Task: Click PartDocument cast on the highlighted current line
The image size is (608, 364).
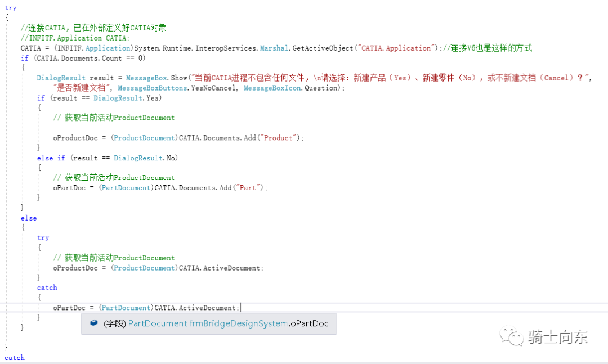Action: pos(126,308)
